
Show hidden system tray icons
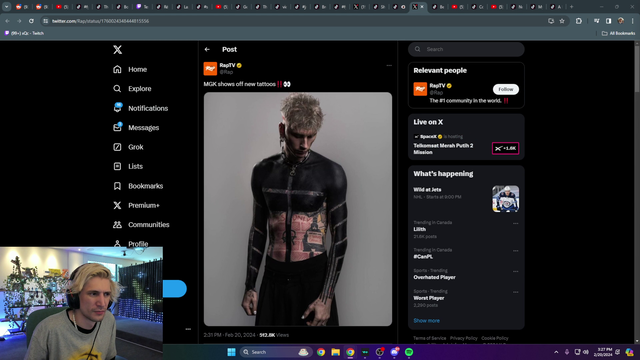click(x=556, y=352)
